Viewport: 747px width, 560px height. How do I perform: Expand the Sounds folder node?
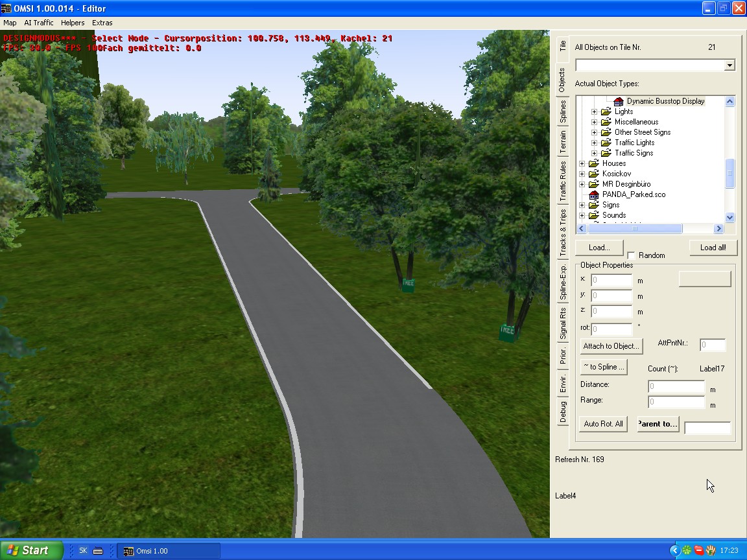(x=582, y=215)
